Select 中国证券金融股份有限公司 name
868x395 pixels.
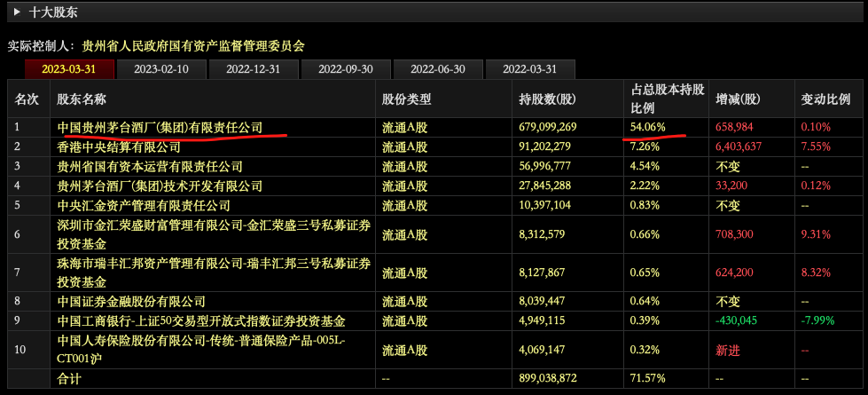pos(131,302)
